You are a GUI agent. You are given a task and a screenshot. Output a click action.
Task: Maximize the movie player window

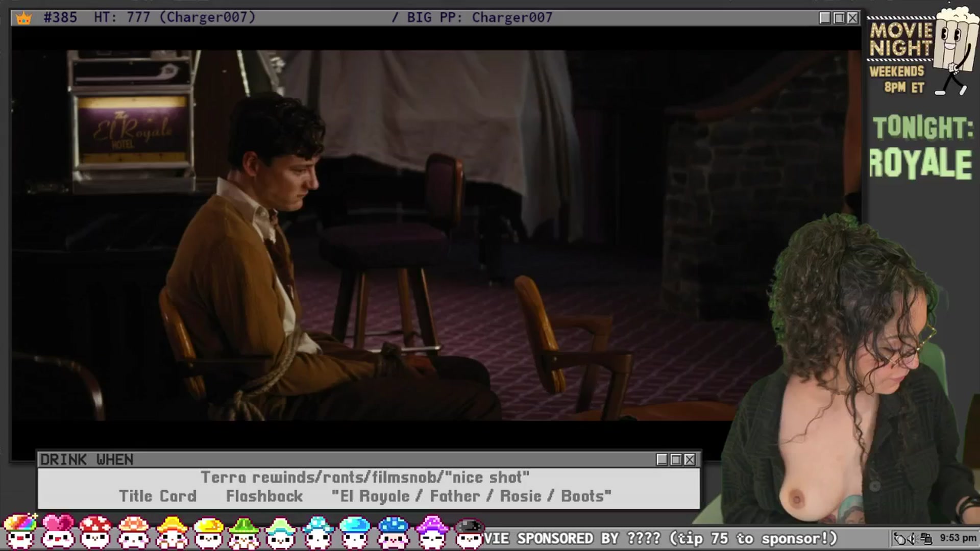tap(839, 18)
